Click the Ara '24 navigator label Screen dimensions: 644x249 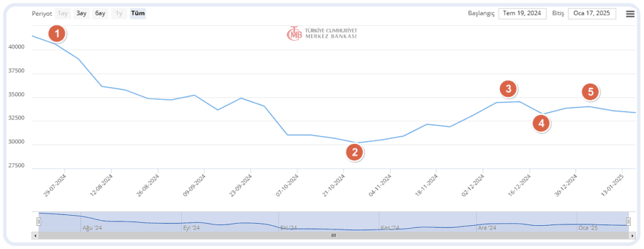point(487,228)
